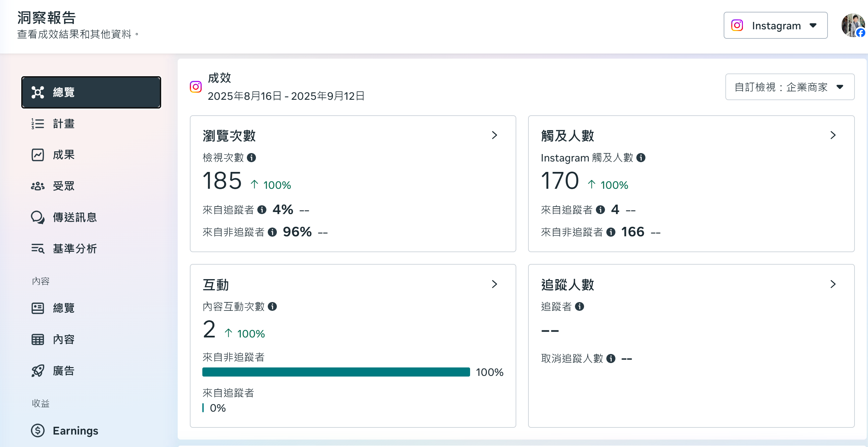Click info icon beside Instagram 觸及人數
This screenshot has width=868, height=447.
(x=641, y=157)
